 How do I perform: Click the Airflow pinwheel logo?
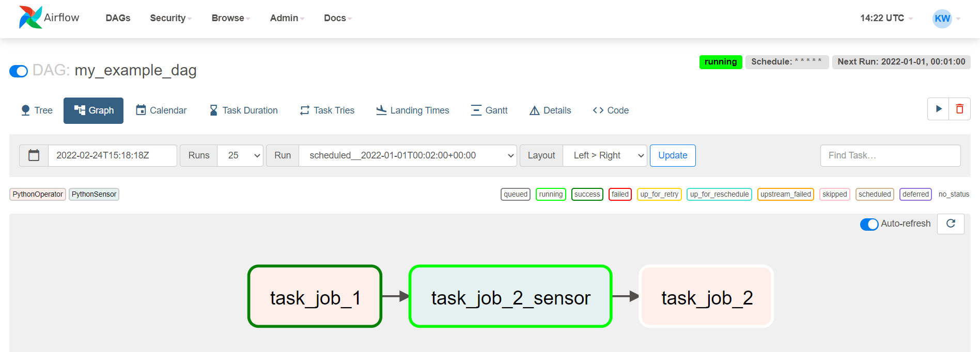point(30,18)
